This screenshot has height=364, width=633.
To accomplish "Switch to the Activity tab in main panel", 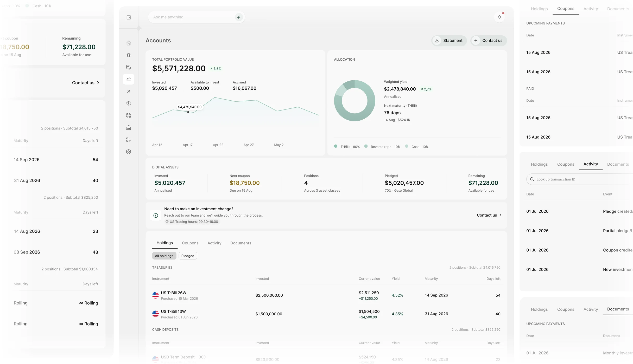I will tap(214, 243).
